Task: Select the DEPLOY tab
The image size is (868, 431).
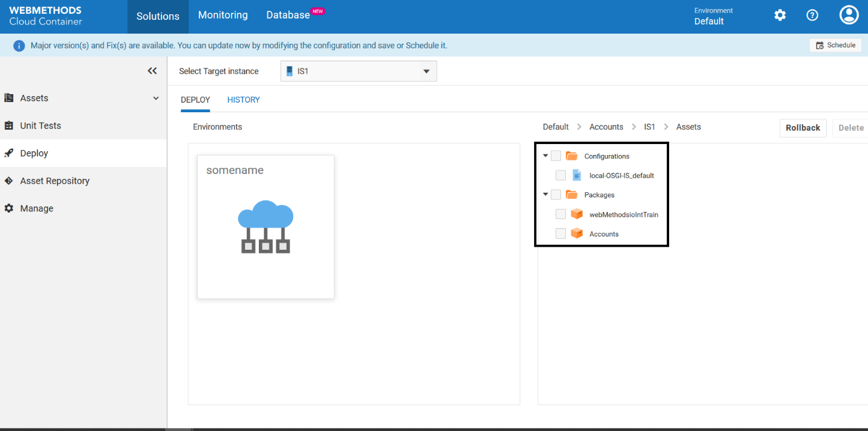Action: [195, 100]
